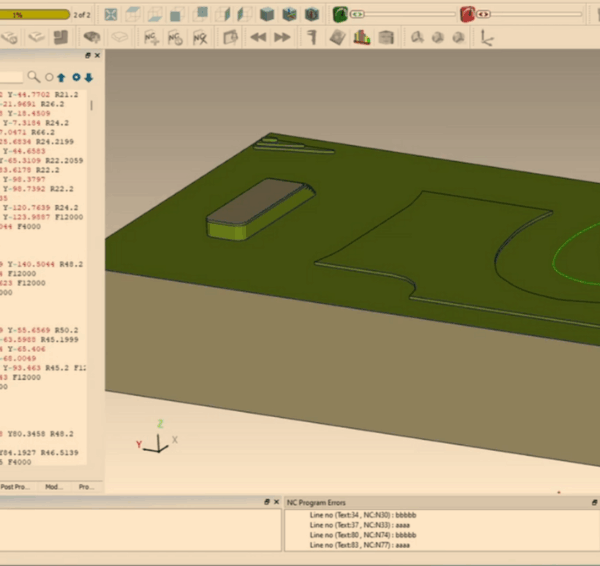This screenshot has height=566, width=600.
Task: Click the coordinate axis icon in toolbar
Action: tap(487, 37)
